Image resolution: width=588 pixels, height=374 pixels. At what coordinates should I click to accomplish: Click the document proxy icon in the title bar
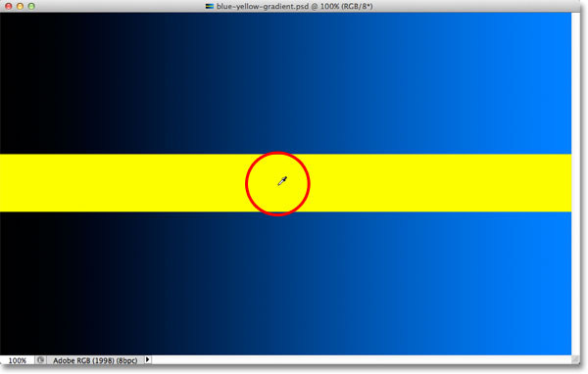210,6
